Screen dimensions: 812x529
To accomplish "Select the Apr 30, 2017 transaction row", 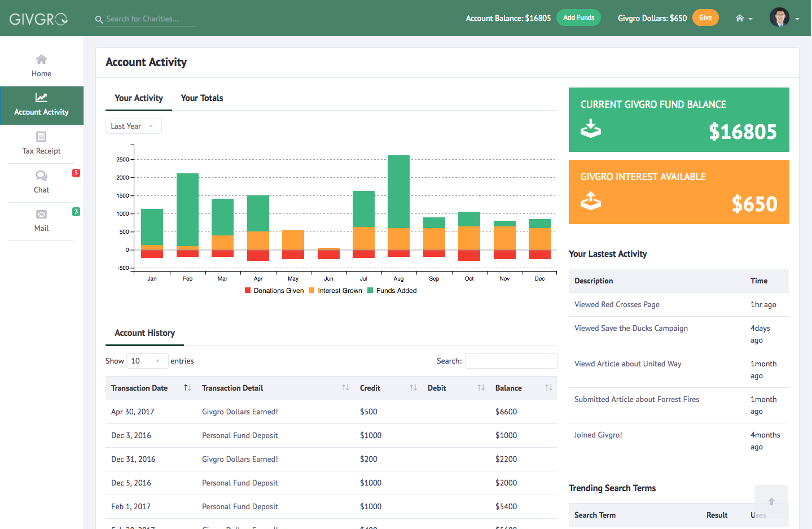I will (331, 412).
